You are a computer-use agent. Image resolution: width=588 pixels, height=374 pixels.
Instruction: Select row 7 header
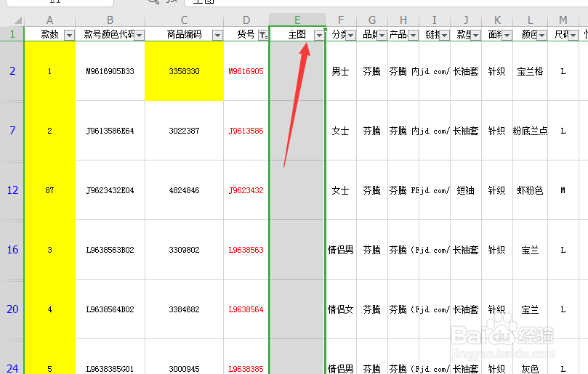pos(12,131)
